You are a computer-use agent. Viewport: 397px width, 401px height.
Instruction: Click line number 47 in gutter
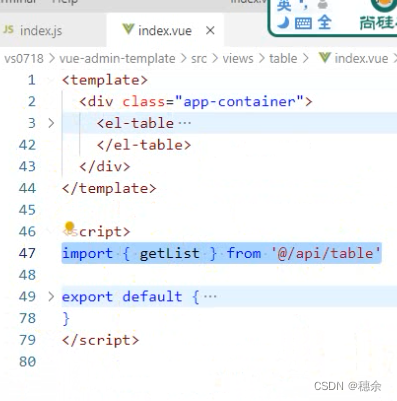click(27, 253)
